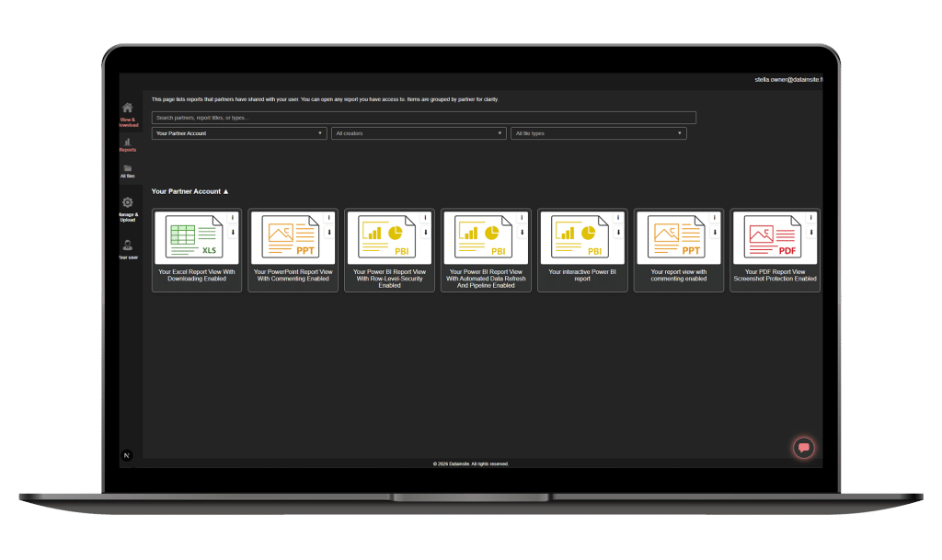
Task: Open the All creators dropdown
Action: point(419,133)
